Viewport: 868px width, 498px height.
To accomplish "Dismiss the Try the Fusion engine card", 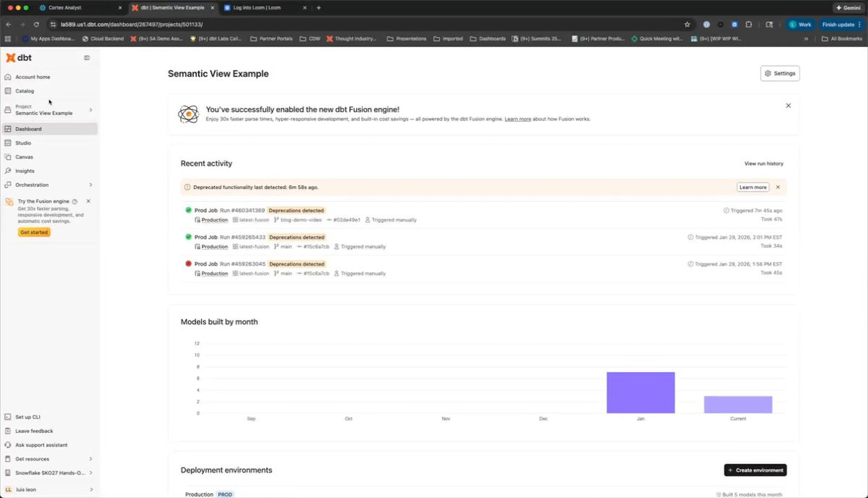I will click(88, 201).
